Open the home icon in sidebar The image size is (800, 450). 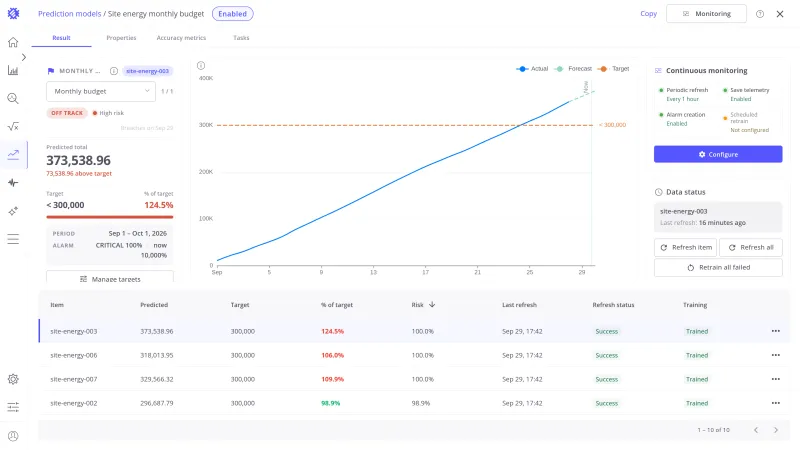click(x=13, y=42)
